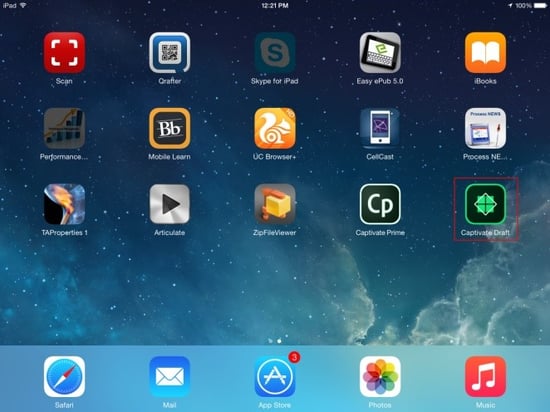Go to the first home screen page dot
550x412 pixels.
coord(270,340)
